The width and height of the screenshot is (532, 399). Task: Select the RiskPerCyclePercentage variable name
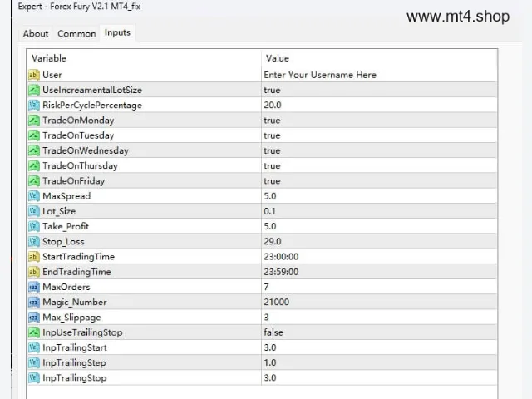[x=92, y=106]
